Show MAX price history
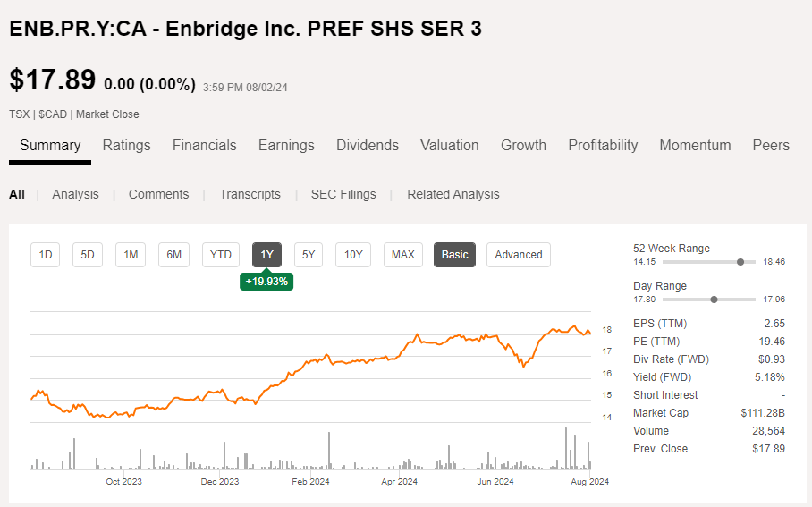 pyautogui.click(x=403, y=255)
